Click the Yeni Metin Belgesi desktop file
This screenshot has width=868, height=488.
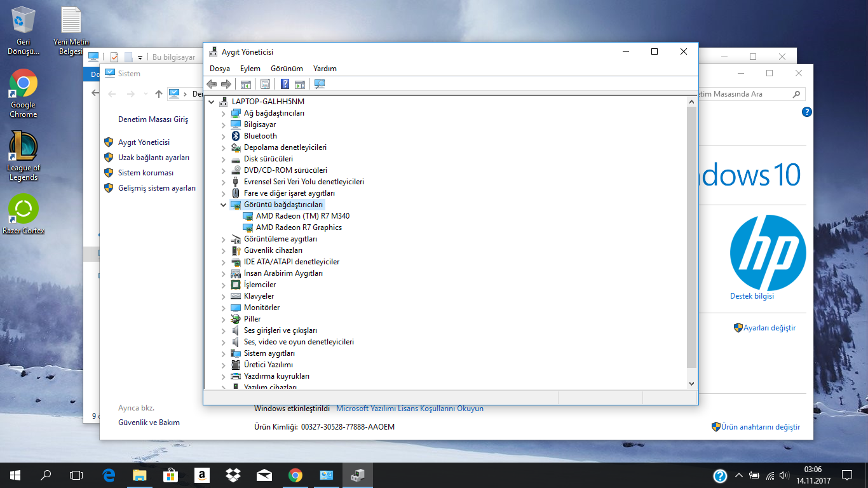tap(71, 30)
